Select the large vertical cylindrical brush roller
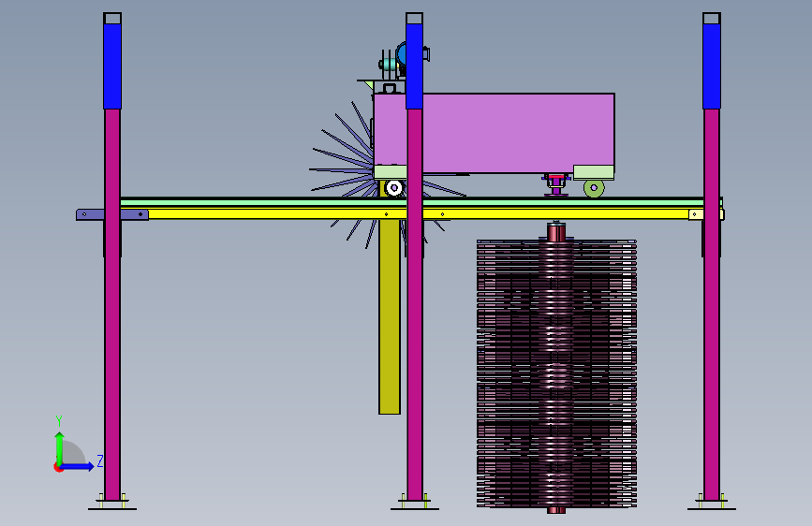Screen dimensions: 812x526 [x=556, y=373]
